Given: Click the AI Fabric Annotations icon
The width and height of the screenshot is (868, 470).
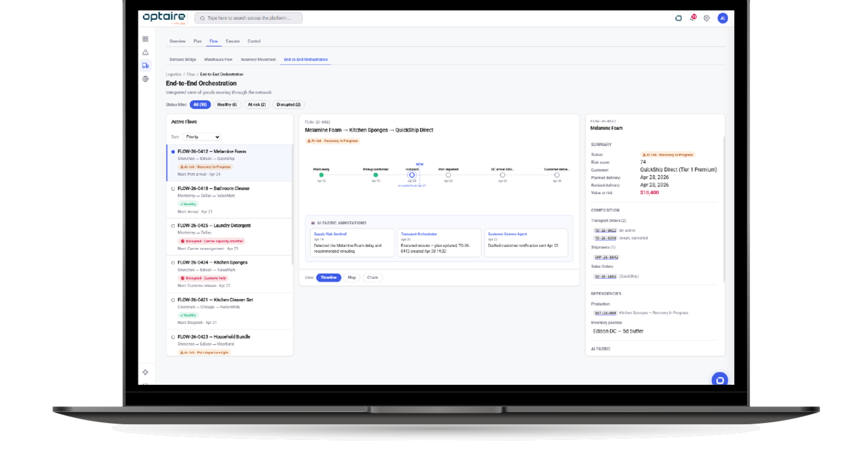Looking at the screenshot, I should tap(313, 223).
